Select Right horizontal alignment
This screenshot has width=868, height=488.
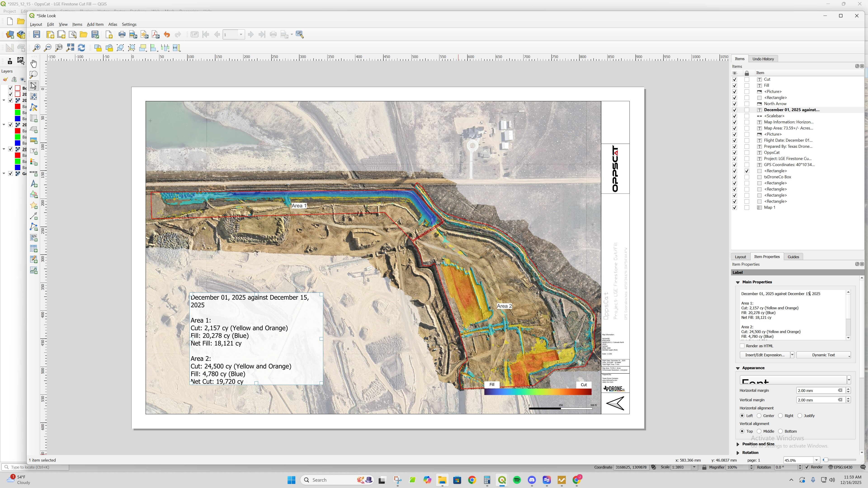(x=780, y=416)
